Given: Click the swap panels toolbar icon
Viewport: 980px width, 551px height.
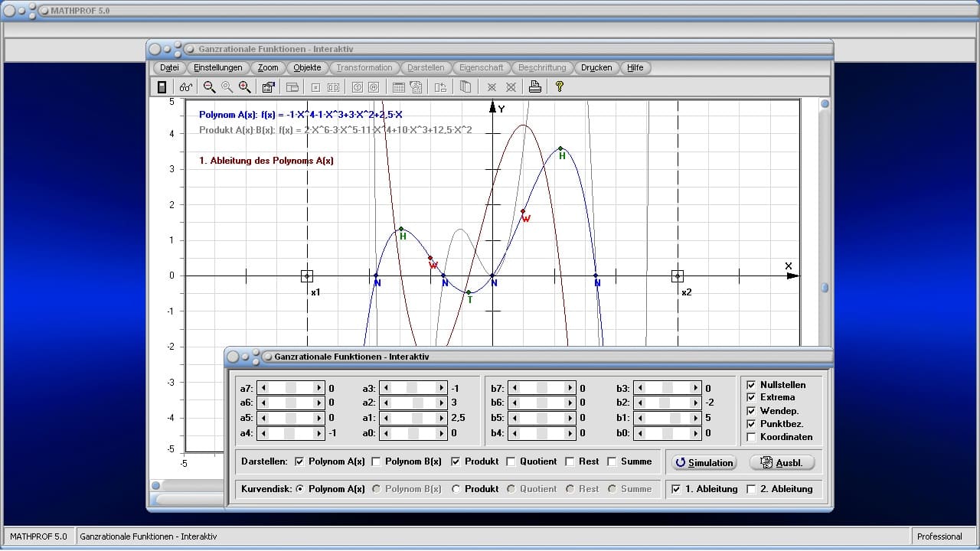Looking at the screenshot, I should coord(440,87).
